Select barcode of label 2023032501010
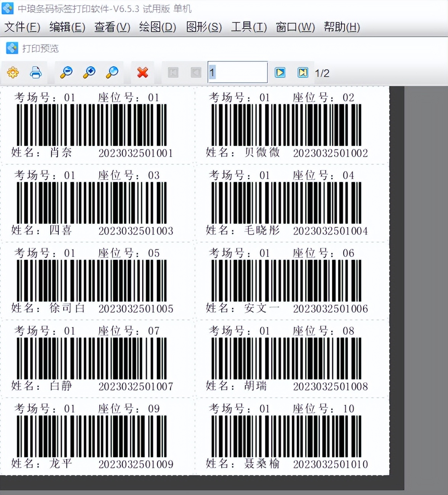 click(x=286, y=436)
